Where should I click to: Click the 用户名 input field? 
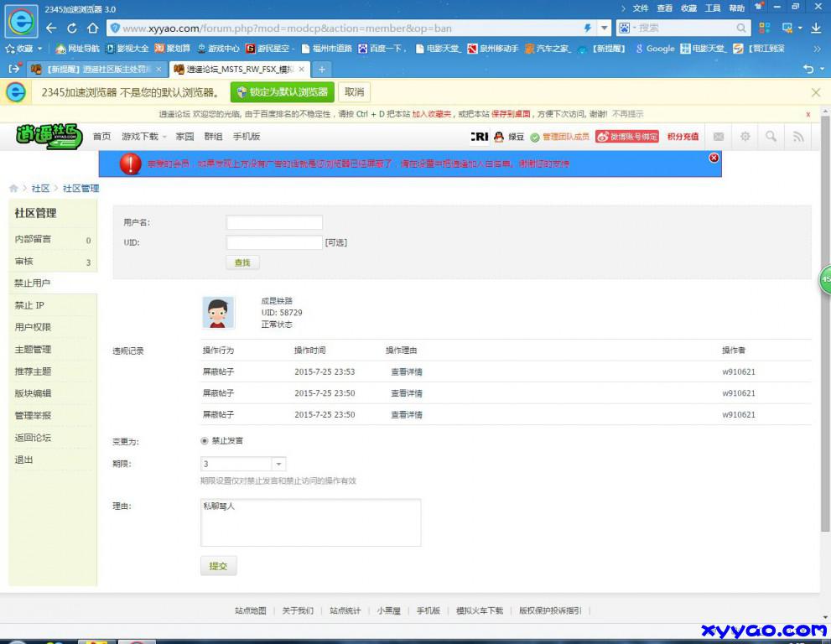tap(274, 222)
